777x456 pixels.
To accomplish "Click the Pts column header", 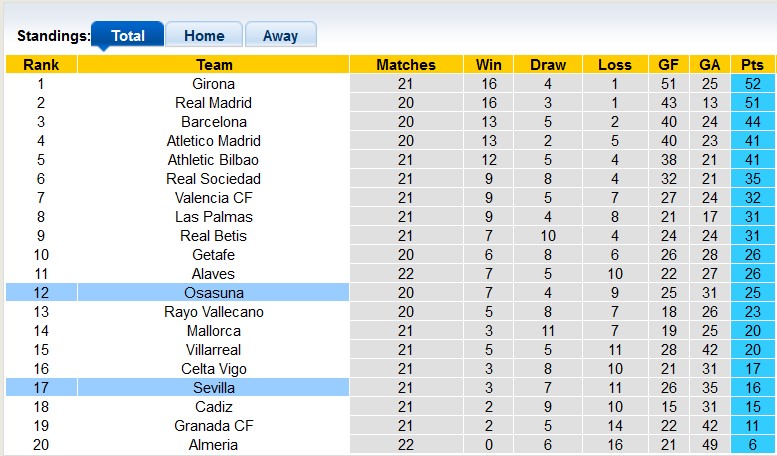I will 752,65.
